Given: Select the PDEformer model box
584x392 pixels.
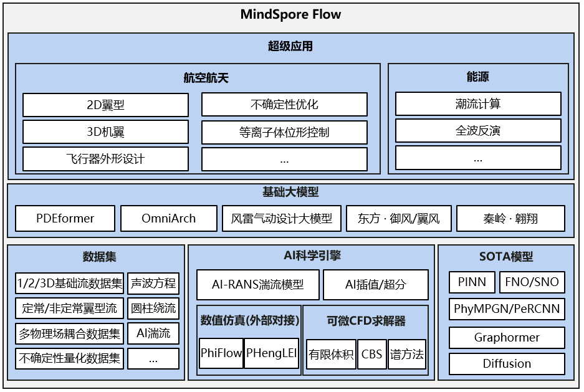Looking at the screenshot, I should [65, 219].
